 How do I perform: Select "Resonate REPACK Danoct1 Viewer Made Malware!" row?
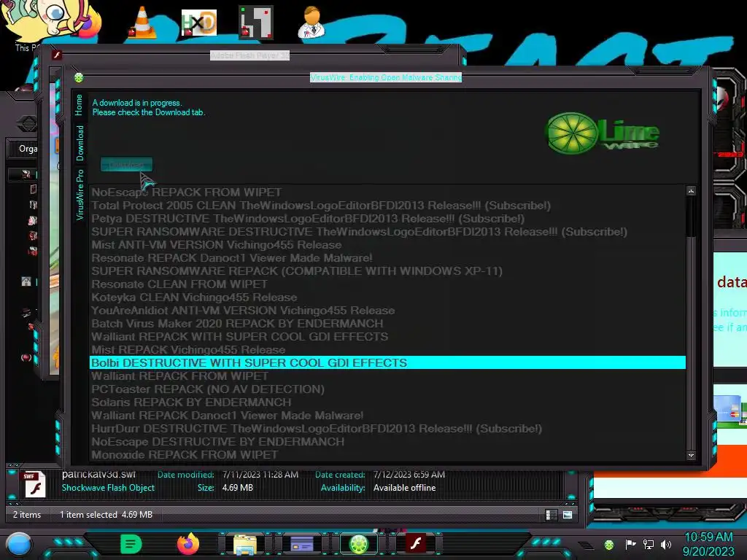point(387,258)
